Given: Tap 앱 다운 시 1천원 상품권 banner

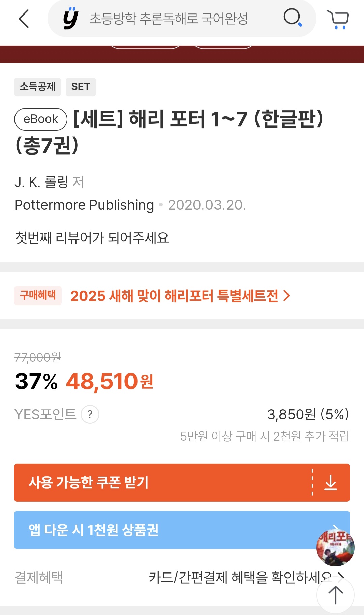Looking at the screenshot, I should tap(162, 530).
